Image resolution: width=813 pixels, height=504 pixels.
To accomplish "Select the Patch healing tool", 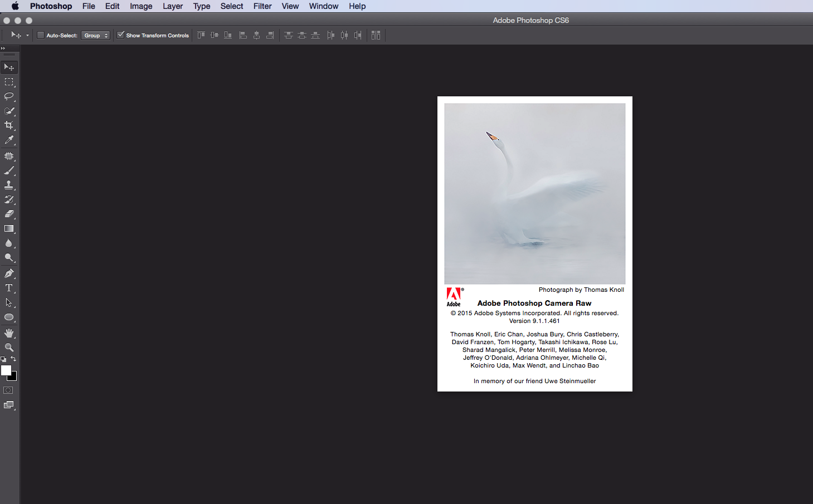I will click(x=9, y=156).
